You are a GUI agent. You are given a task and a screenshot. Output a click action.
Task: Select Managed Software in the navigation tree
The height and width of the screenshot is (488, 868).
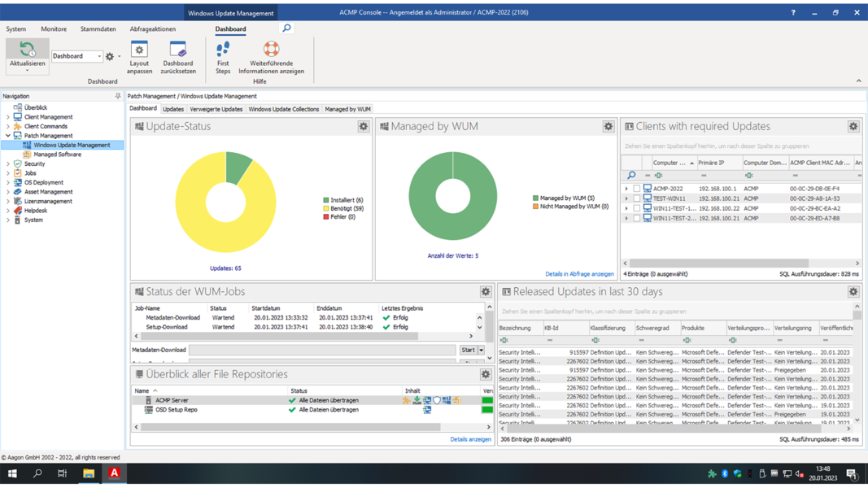(x=57, y=155)
